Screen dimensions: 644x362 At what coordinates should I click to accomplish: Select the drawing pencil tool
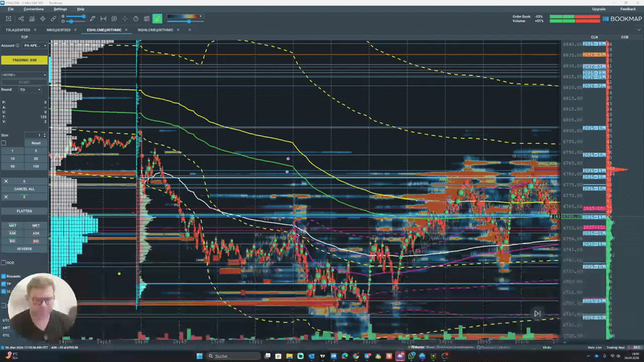[x=92, y=18]
